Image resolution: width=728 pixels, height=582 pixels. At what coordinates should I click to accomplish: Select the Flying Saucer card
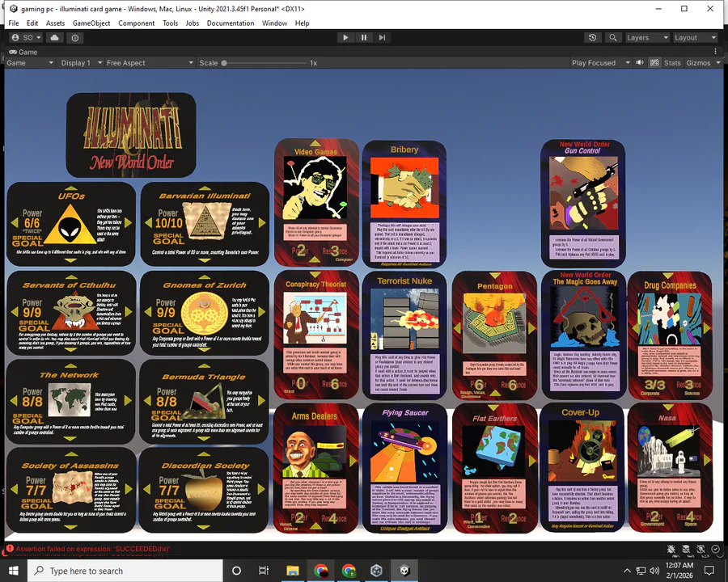pyautogui.click(x=404, y=468)
